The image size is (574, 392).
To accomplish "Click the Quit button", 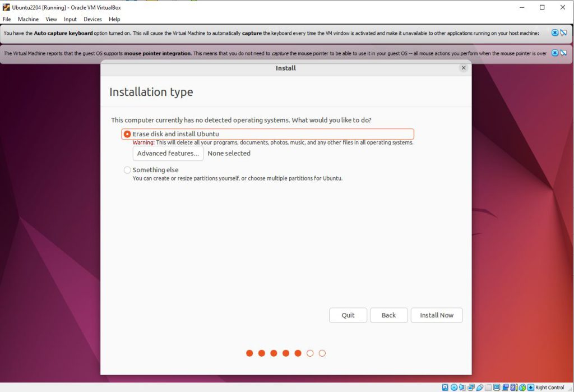I will pos(348,315).
